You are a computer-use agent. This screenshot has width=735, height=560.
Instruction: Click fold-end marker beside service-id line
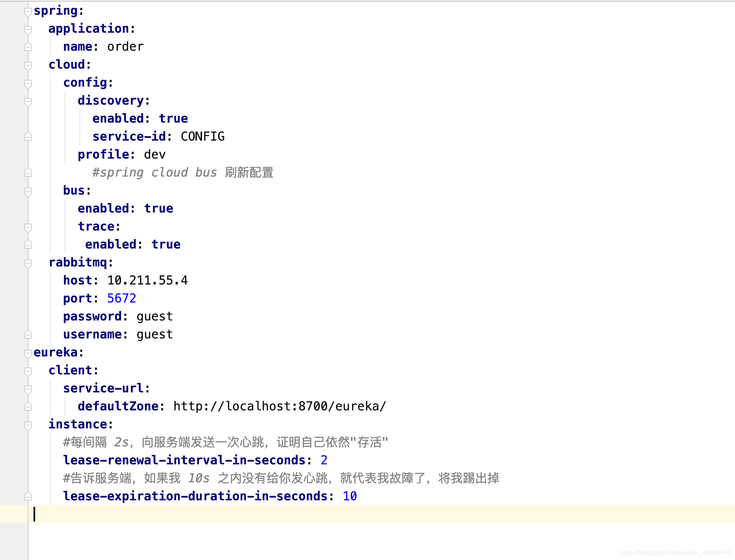pyautogui.click(x=28, y=137)
